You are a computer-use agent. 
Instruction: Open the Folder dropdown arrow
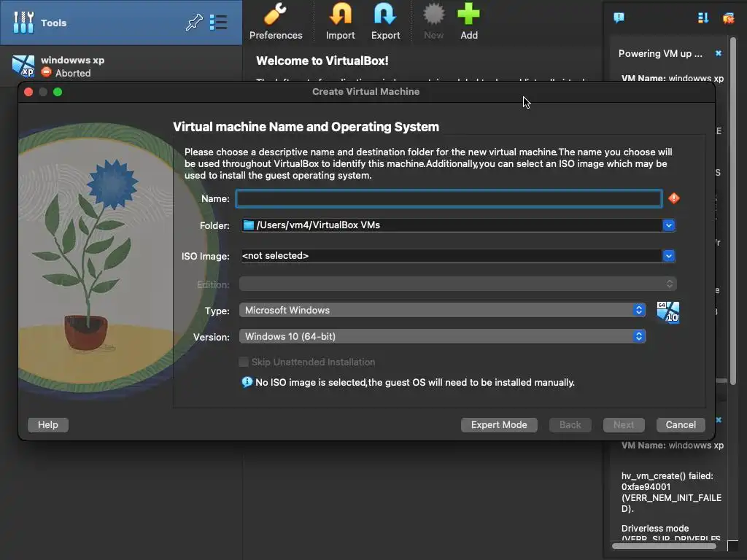pyautogui.click(x=668, y=225)
